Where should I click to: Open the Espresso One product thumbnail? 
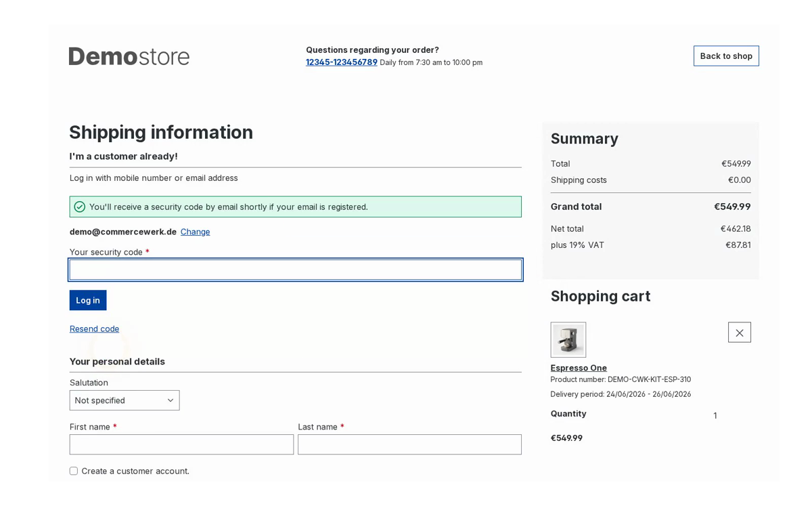[568, 340]
